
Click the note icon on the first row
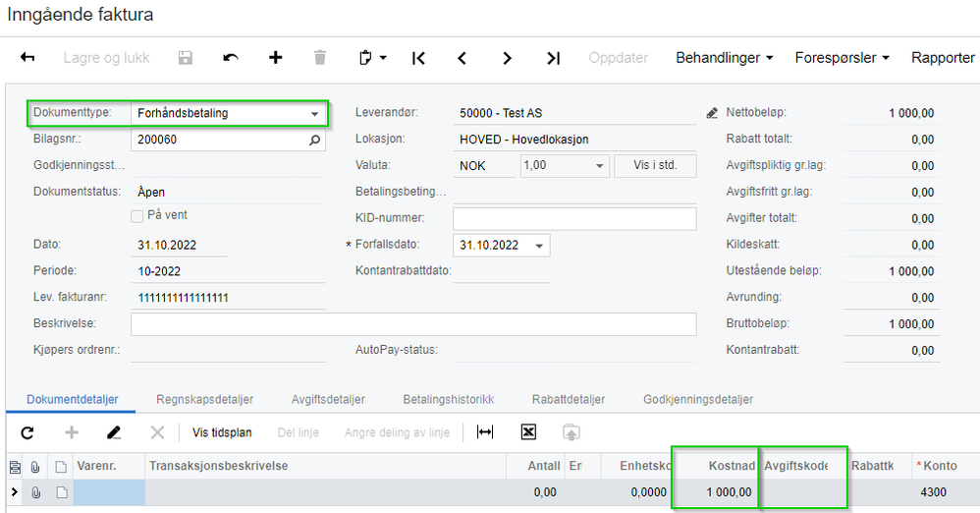tap(61, 493)
